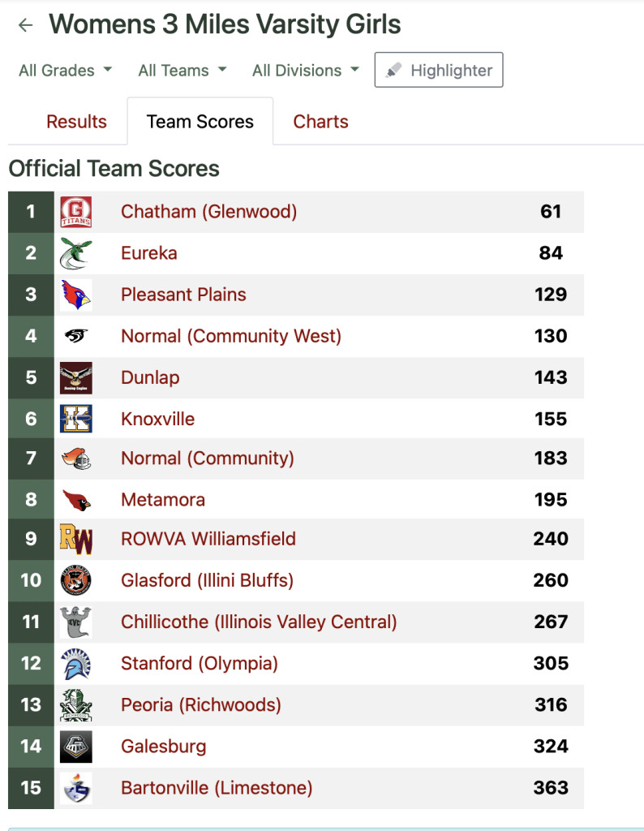The height and width of the screenshot is (831, 644).
Task: Click the ROWVA Williamsfield RW logo
Action: click(x=76, y=539)
